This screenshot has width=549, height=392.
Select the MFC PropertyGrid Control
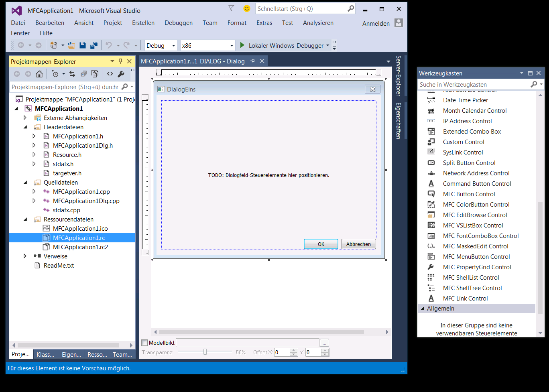pyautogui.click(x=476, y=267)
